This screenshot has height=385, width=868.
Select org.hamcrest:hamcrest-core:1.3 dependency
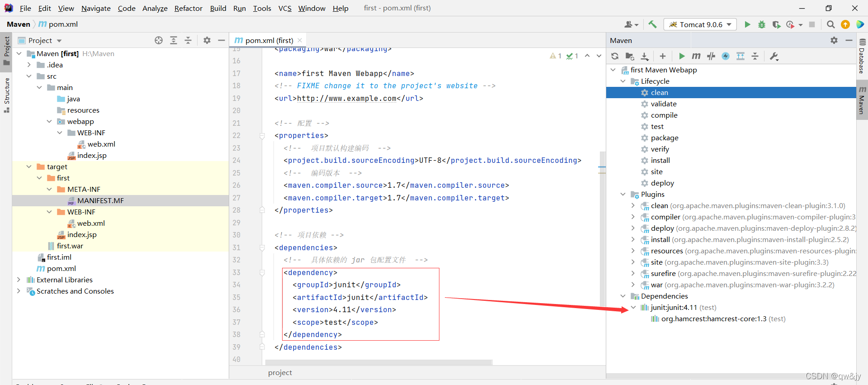(718, 318)
